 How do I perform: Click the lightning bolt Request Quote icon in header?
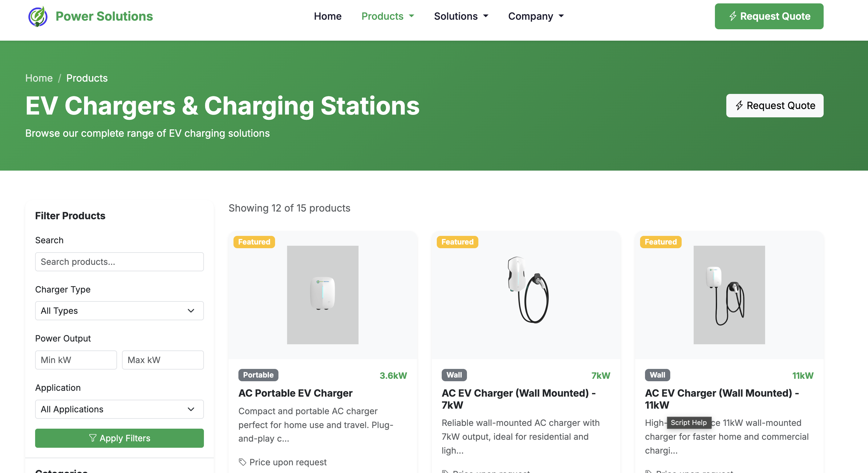pyautogui.click(x=733, y=16)
